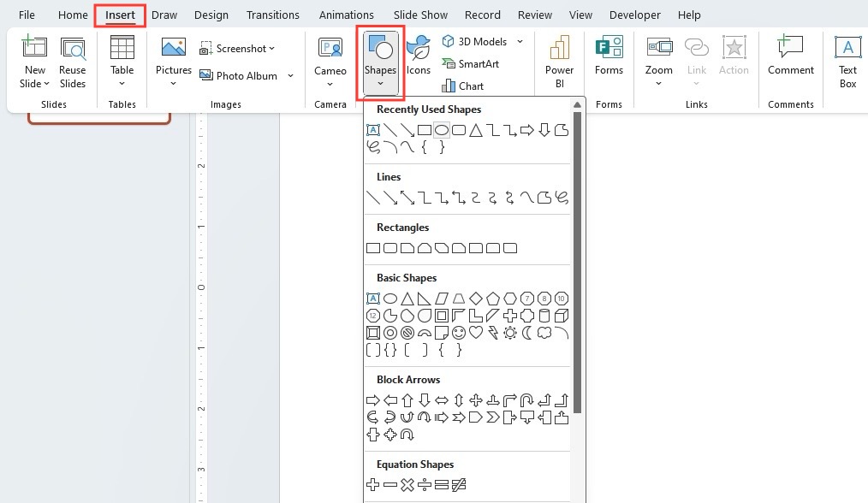Open the Pictures dropdown
The image size is (868, 503).
point(173,62)
